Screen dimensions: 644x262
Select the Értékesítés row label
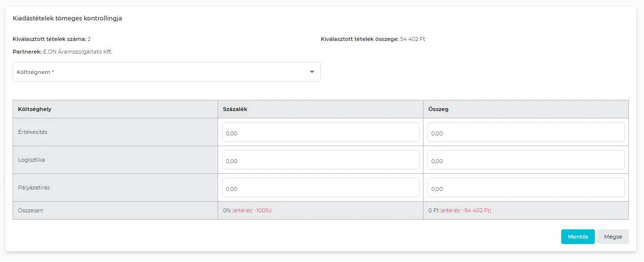click(x=33, y=132)
